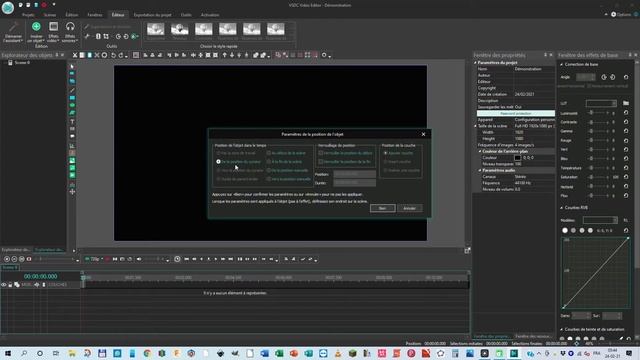Open the Exportation du projet tab
The width and height of the screenshot is (640, 360).
[153, 15]
